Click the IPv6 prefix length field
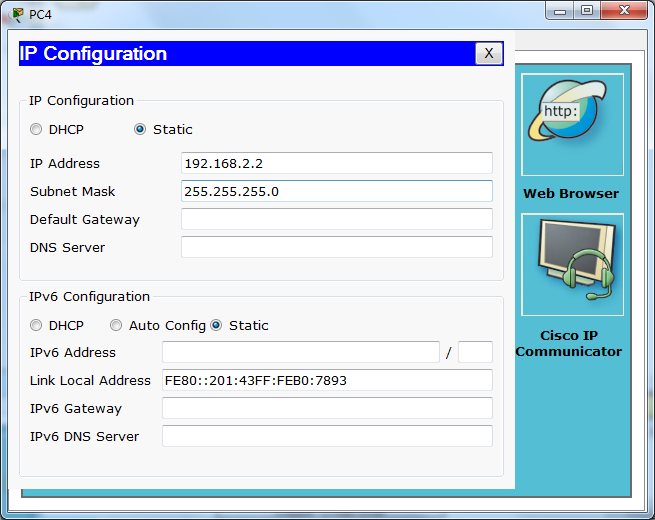The height and width of the screenshot is (520, 655). click(x=475, y=352)
